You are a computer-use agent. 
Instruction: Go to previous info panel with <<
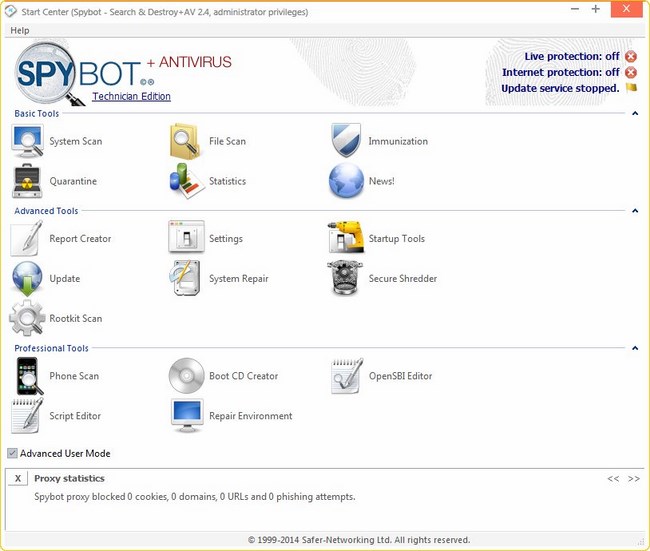pos(613,479)
